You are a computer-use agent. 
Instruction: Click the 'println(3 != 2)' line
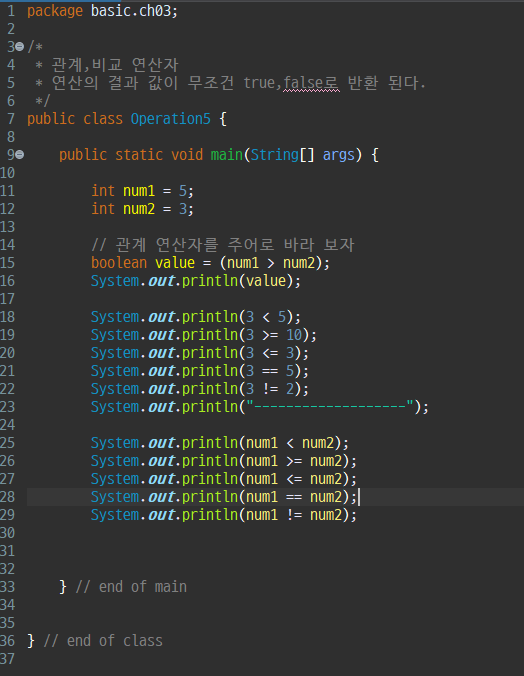[x=200, y=389]
